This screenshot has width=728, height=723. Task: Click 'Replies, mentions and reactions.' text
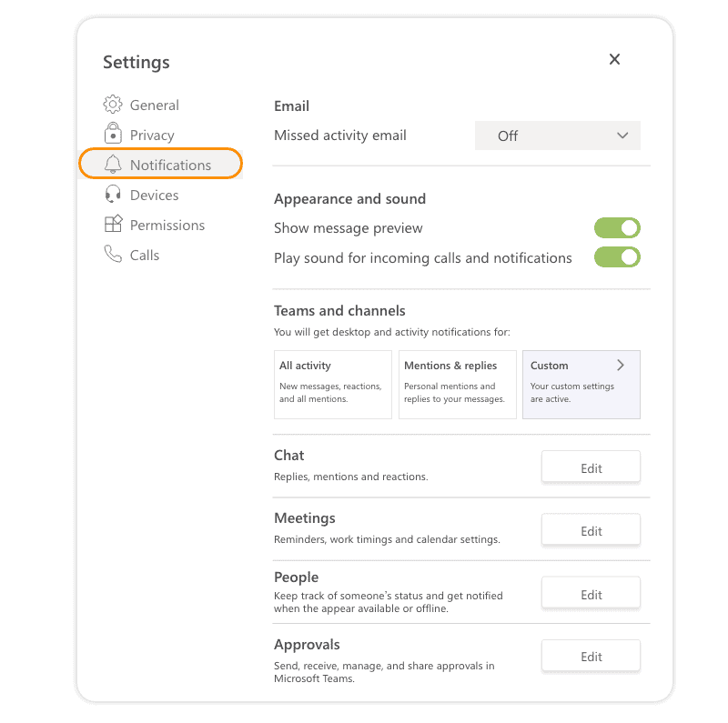coord(351,477)
